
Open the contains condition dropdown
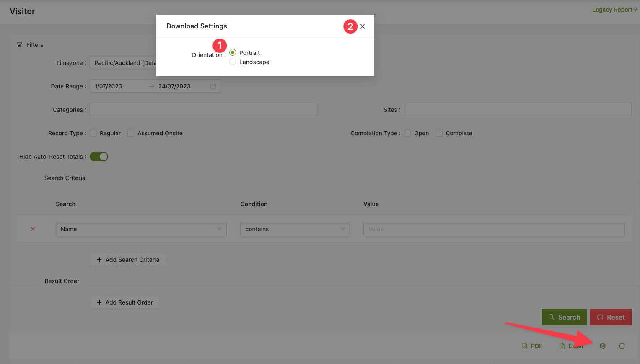(x=295, y=229)
